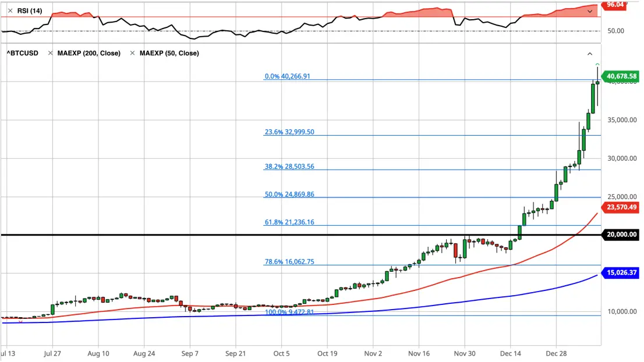Select the 23.6% 32,999.50 Fibonacci label
The width and height of the screenshot is (644, 362).
pyautogui.click(x=289, y=132)
